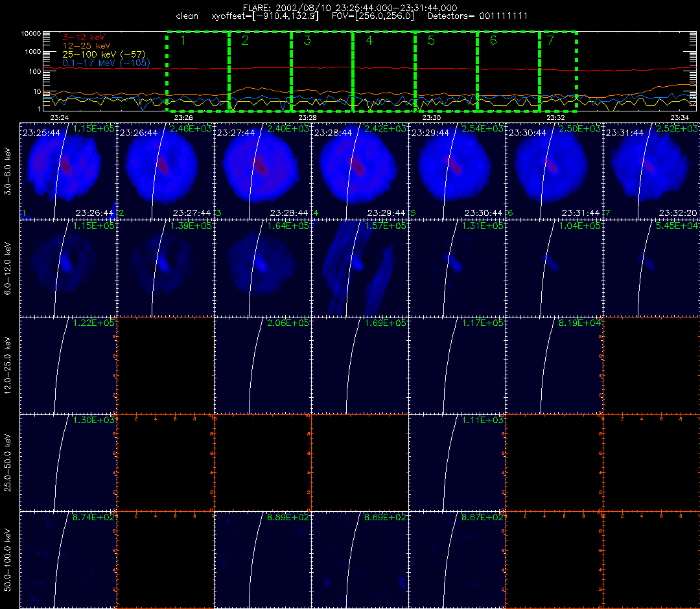Click the yellow '25-100 keV (-57)' legend entry
Screen dimensions: 700x609
click(x=104, y=54)
